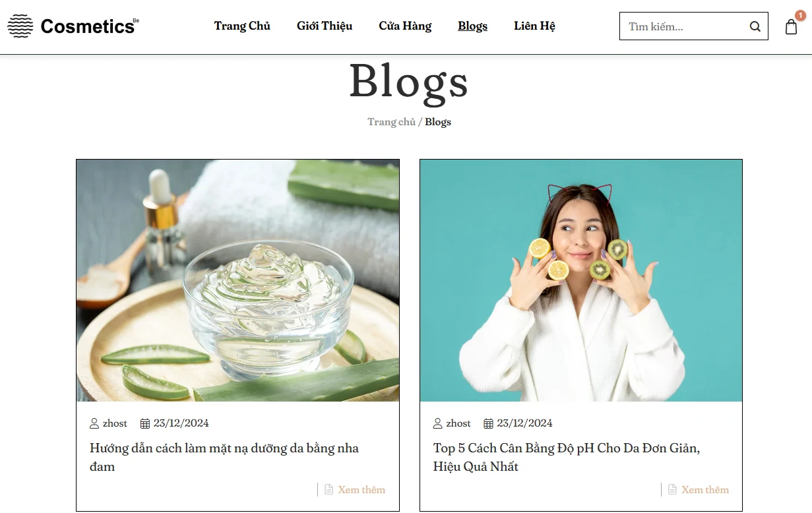This screenshot has width=812, height=513.
Task: Click the wavy Cosmetics logo icon
Action: (x=20, y=26)
